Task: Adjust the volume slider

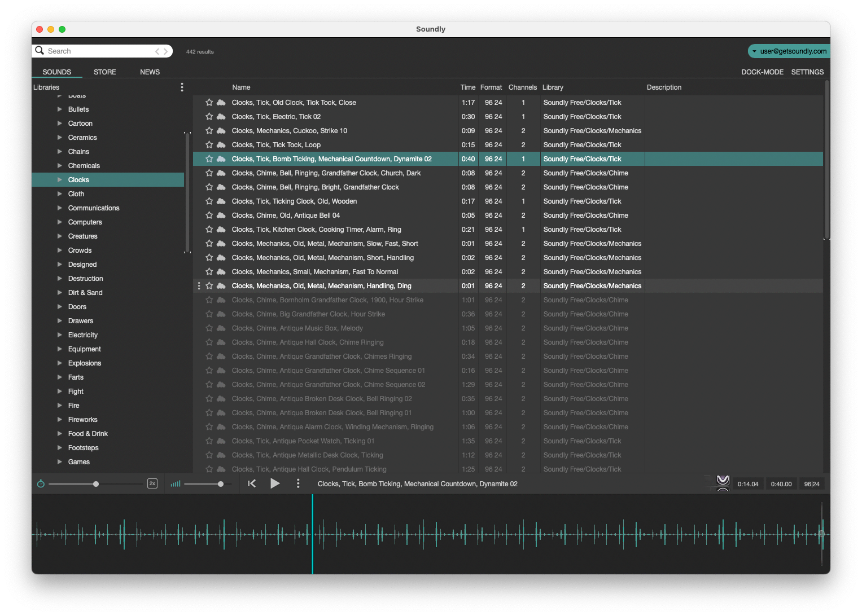Action: coord(221,484)
